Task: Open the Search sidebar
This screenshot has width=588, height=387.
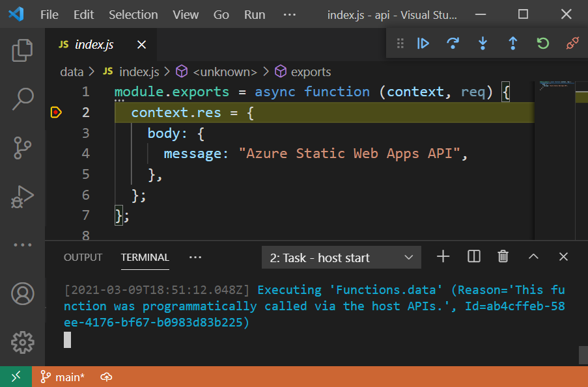Action: pos(23,98)
